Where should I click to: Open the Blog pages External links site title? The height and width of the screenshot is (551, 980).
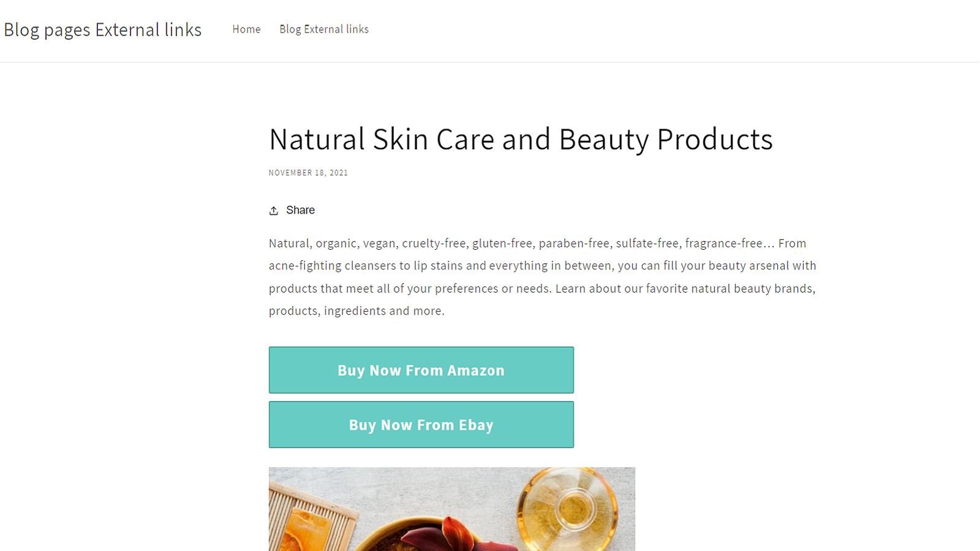tap(103, 30)
